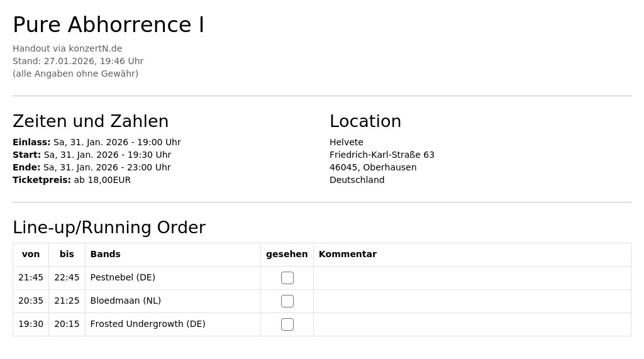
Task: Mark Frosted Undergrowth as gesehen
Action: point(287,324)
